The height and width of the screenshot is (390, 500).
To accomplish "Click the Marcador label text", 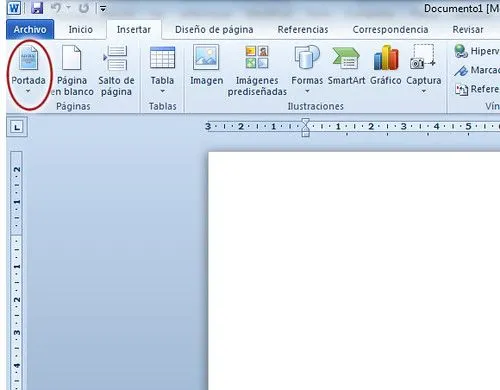I will pos(485,70).
